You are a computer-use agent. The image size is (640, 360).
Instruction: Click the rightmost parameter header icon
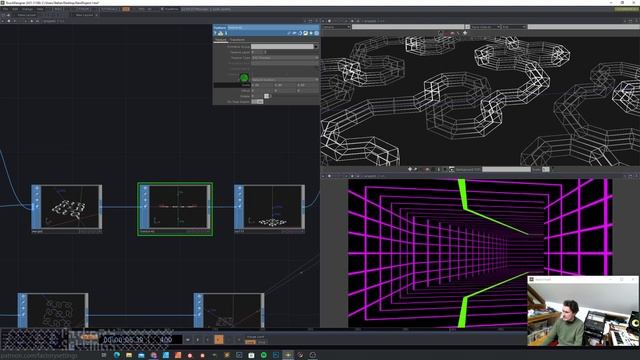tap(316, 33)
